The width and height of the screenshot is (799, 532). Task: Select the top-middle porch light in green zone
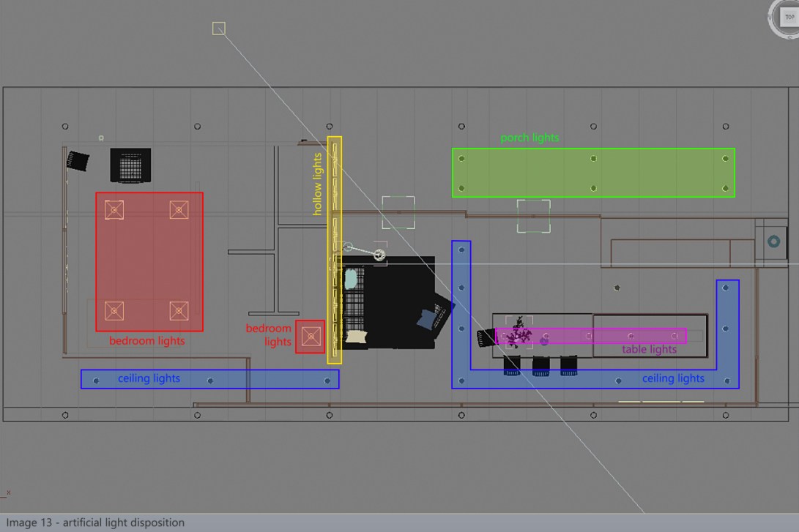[x=593, y=158]
